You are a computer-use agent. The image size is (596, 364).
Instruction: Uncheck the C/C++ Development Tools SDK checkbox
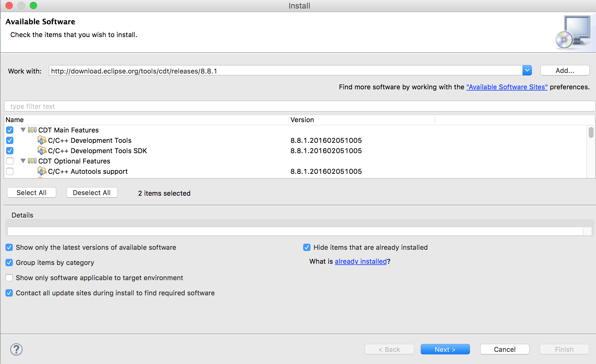tap(10, 151)
